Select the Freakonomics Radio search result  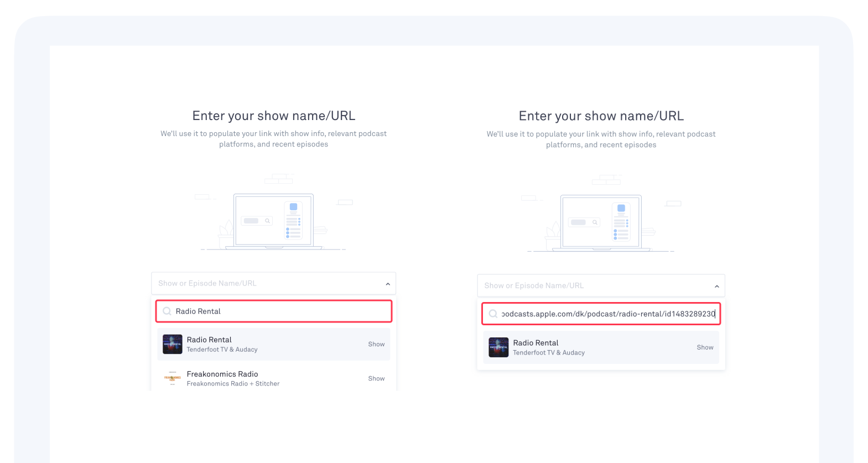pyautogui.click(x=273, y=378)
